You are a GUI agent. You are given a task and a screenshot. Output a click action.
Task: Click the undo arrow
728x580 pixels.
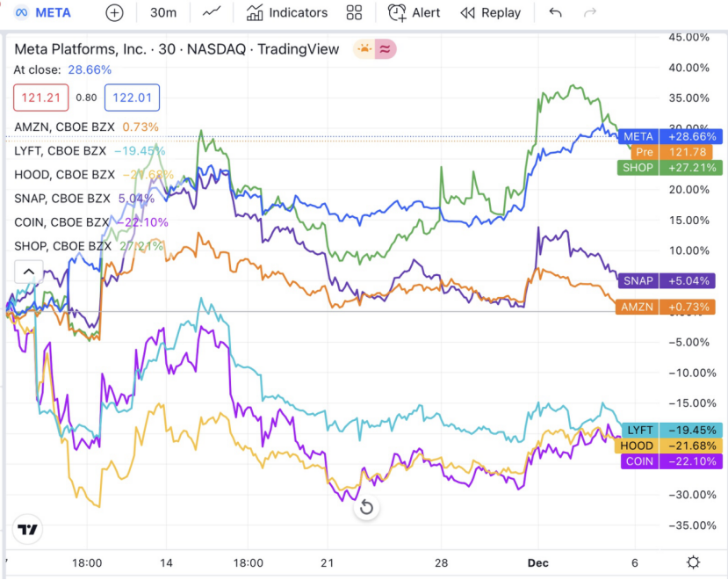(555, 13)
